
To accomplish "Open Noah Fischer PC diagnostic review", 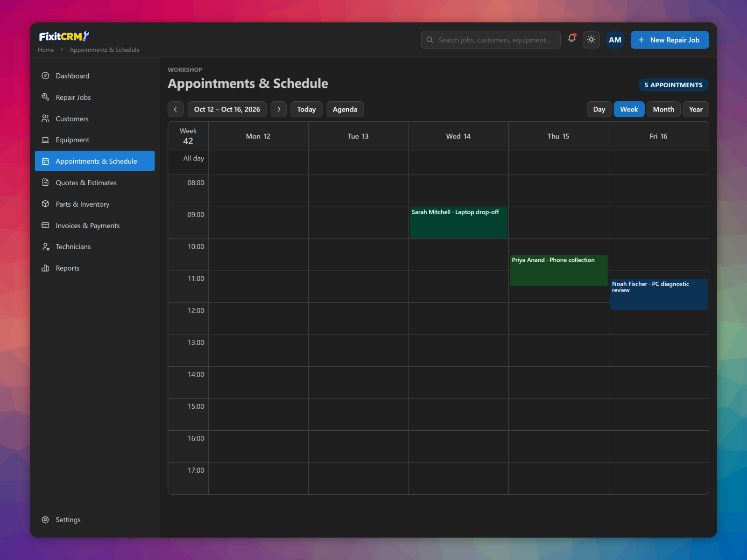I will (x=659, y=294).
